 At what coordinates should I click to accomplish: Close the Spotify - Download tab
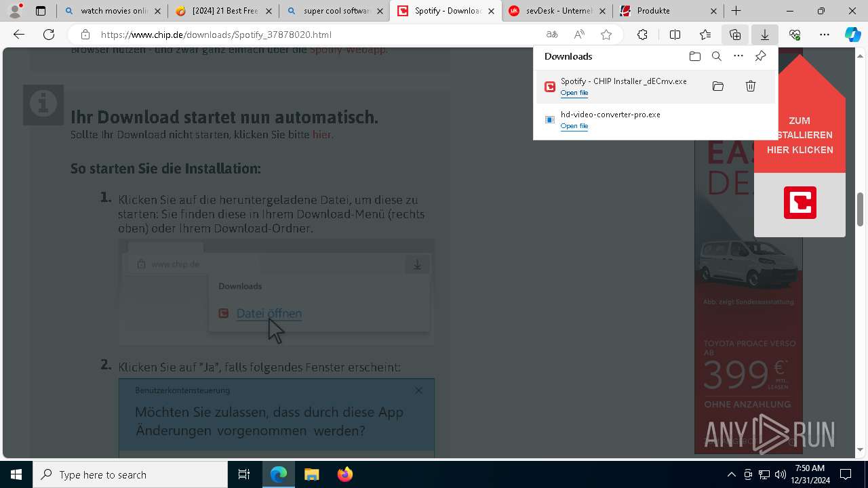point(491,11)
